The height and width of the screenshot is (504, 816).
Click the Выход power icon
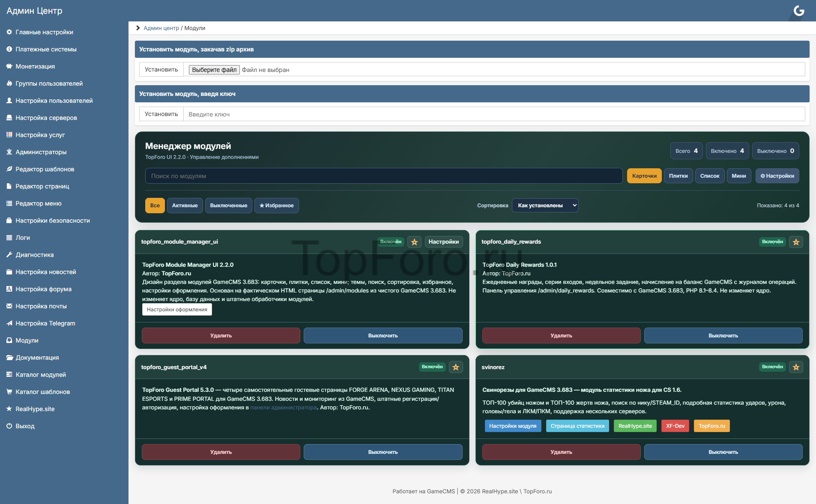(x=9, y=426)
